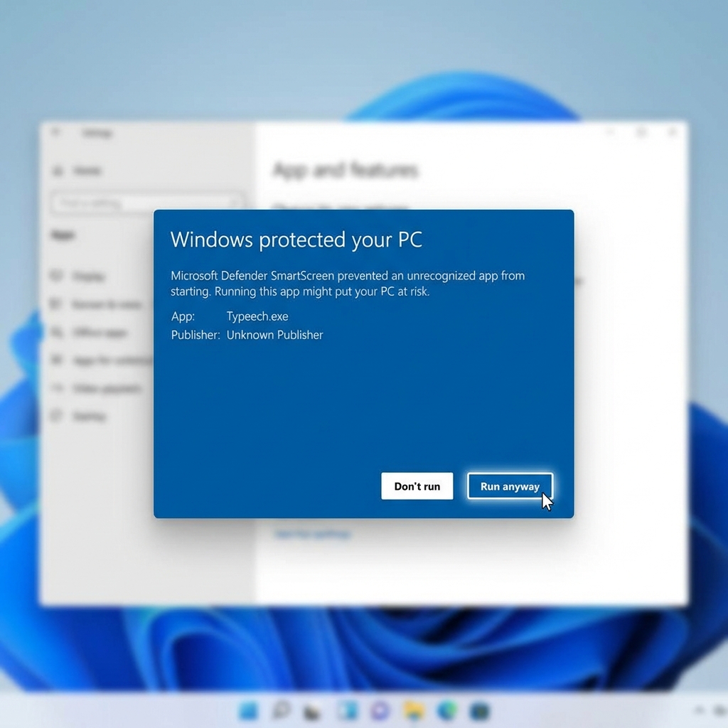This screenshot has height=728, width=728.
Task: Open File Explorer from the taskbar
Action: click(x=414, y=710)
